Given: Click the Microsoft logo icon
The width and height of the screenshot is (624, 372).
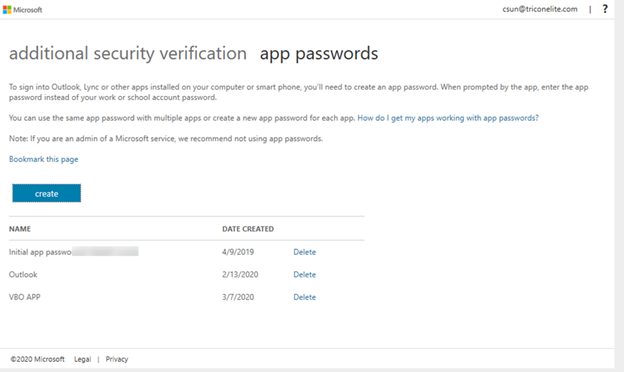Looking at the screenshot, I should 7,10.
